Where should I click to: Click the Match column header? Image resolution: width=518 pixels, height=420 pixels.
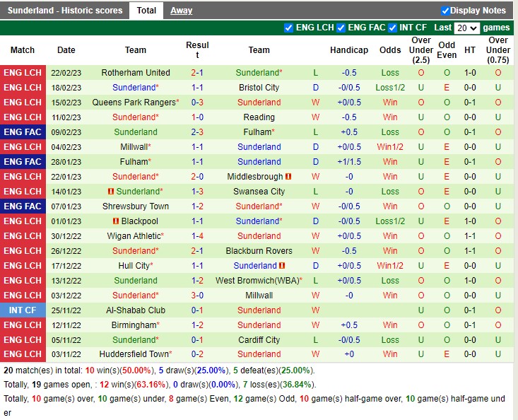tap(23, 50)
